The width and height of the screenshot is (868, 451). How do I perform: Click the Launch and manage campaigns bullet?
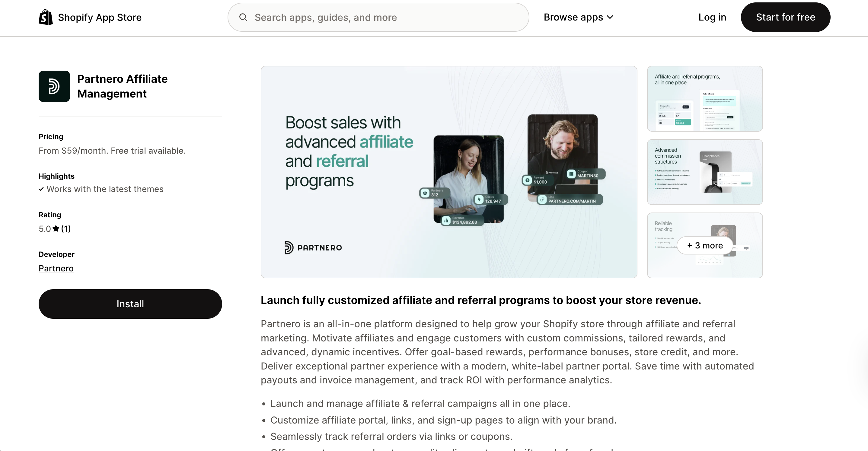point(420,404)
